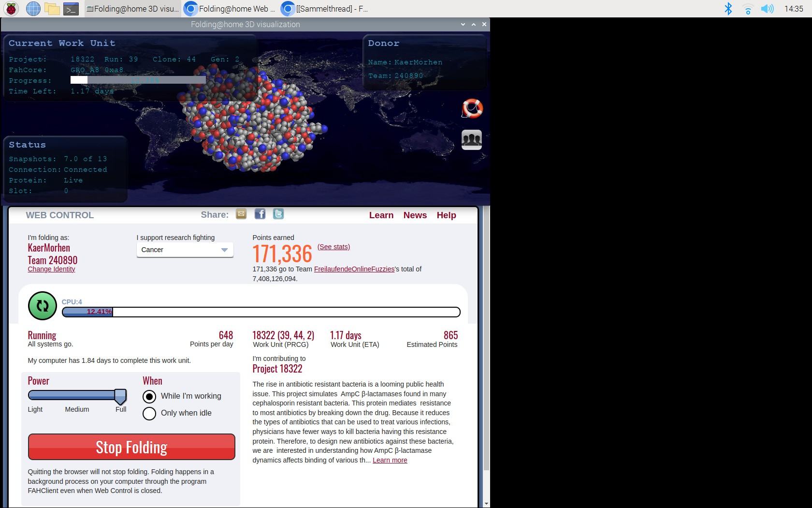This screenshot has width=812, height=508.
Task: Click Learn more about Project 18322
Action: (390, 460)
